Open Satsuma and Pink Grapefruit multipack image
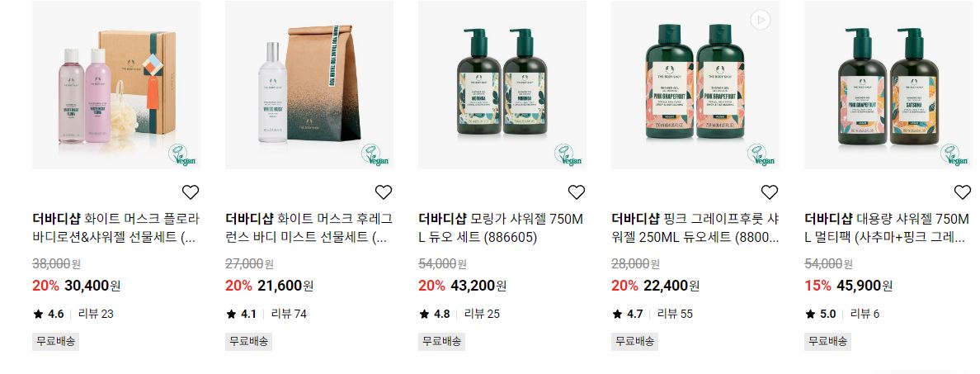Image resolution: width=980 pixels, height=374 pixels. tap(888, 85)
